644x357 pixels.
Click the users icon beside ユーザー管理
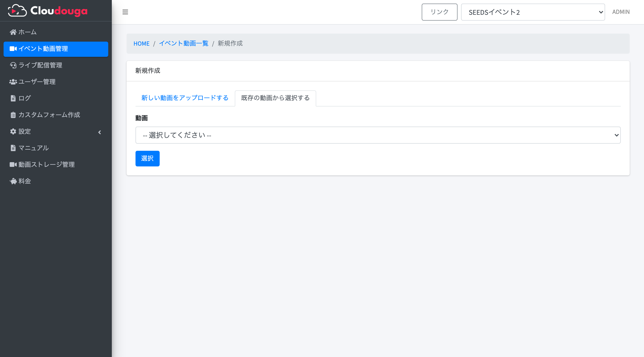pyautogui.click(x=13, y=82)
